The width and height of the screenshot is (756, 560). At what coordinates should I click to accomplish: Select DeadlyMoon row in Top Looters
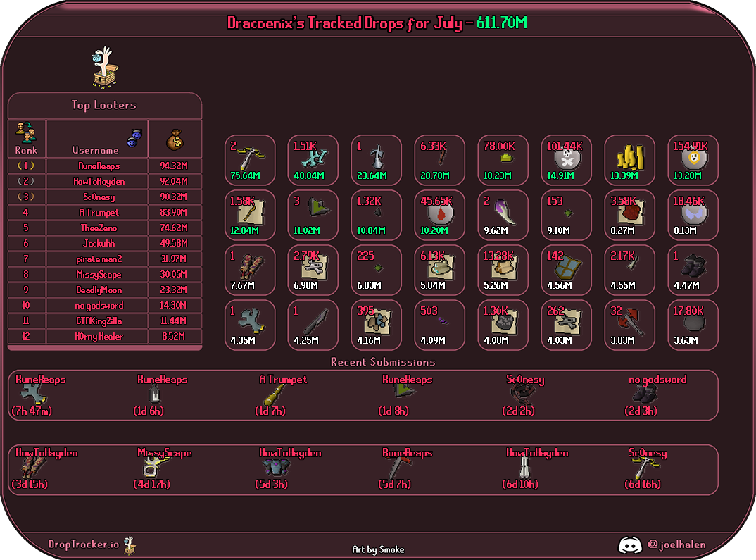coord(105,290)
